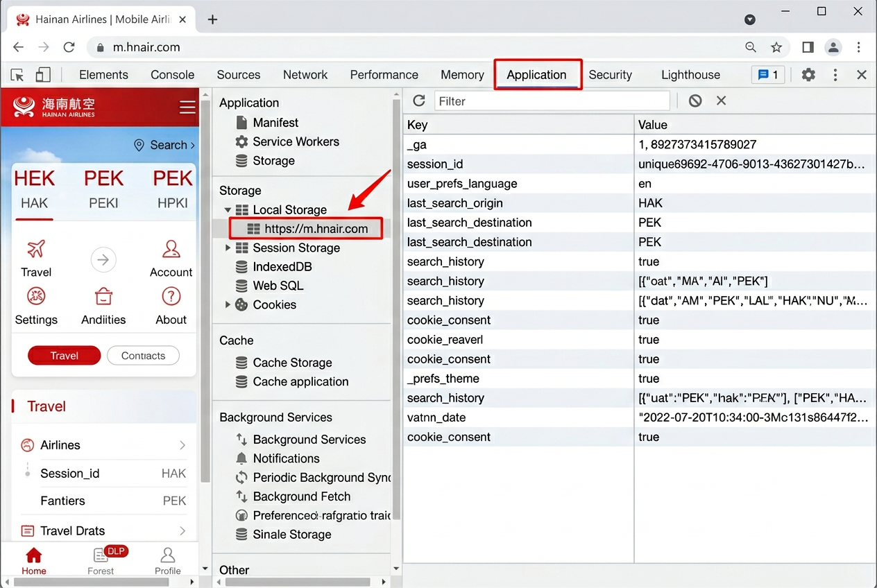Expand the Session Storage tree node
This screenshot has height=588, width=877.
(x=228, y=248)
